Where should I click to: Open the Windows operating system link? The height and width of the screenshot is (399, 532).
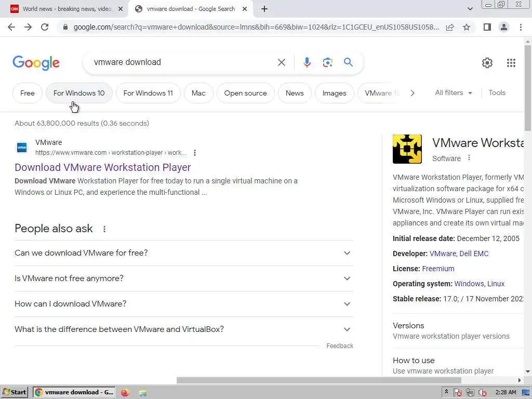pyautogui.click(x=469, y=284)
